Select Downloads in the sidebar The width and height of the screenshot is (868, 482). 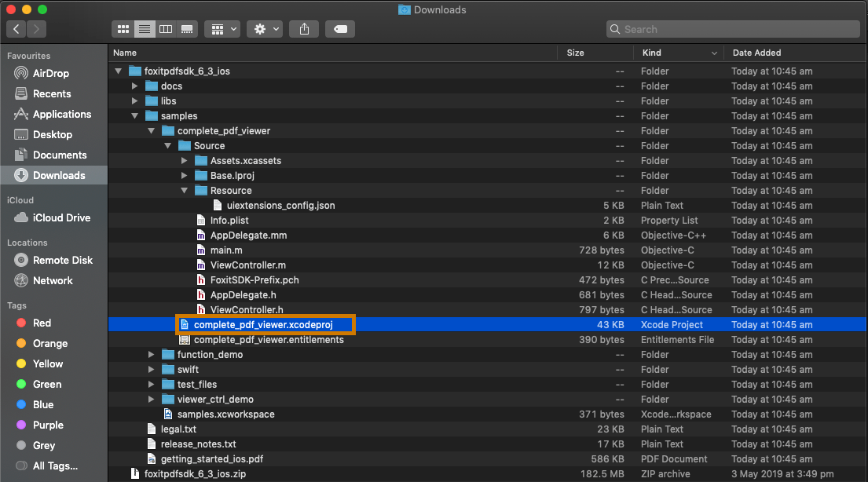click(53, 175)
